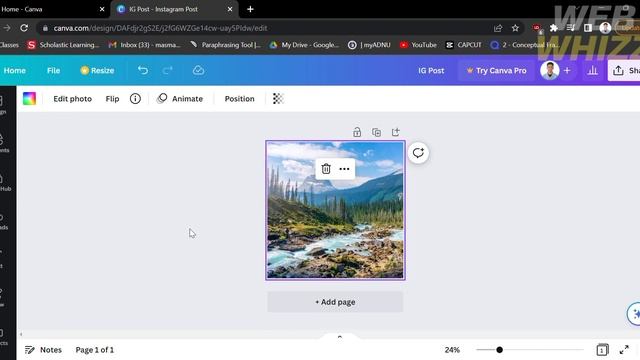The width and height of the screenshot is (640, 360).
Task: Bookmark this page with star icon
Action: tap(515, 28)
